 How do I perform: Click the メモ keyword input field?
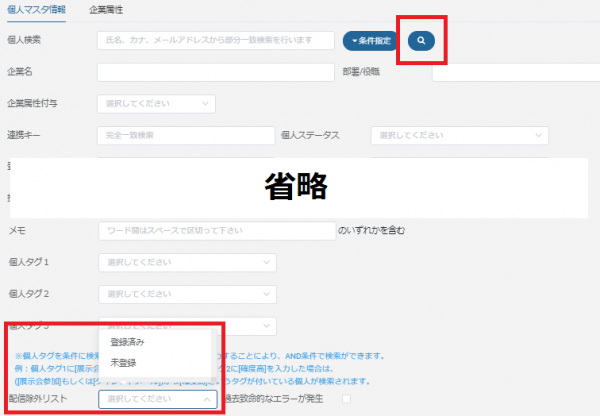point(217,231)
